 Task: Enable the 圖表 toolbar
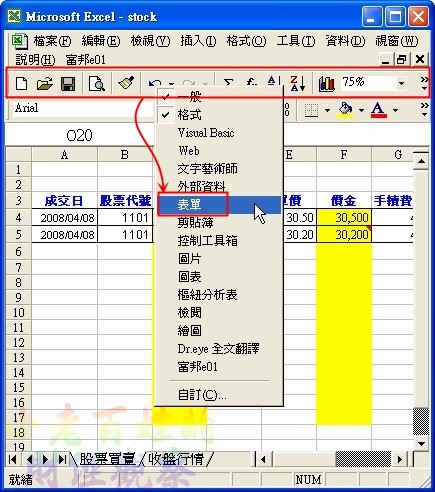coord(219,277)
